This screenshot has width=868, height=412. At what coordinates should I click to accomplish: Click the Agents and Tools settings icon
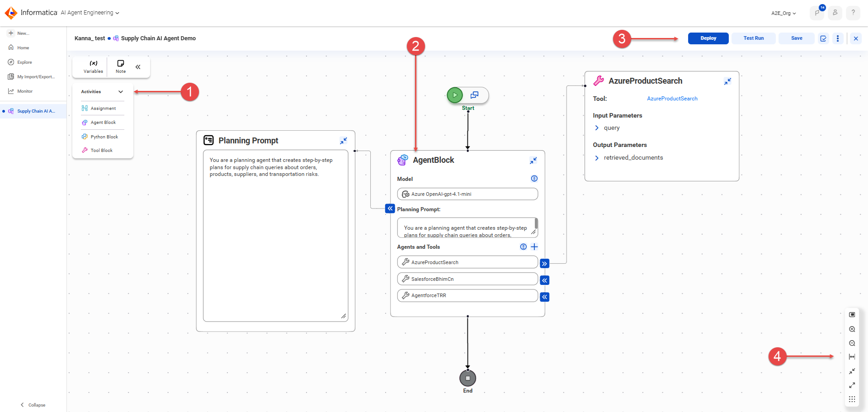click(x=523, y=247)
